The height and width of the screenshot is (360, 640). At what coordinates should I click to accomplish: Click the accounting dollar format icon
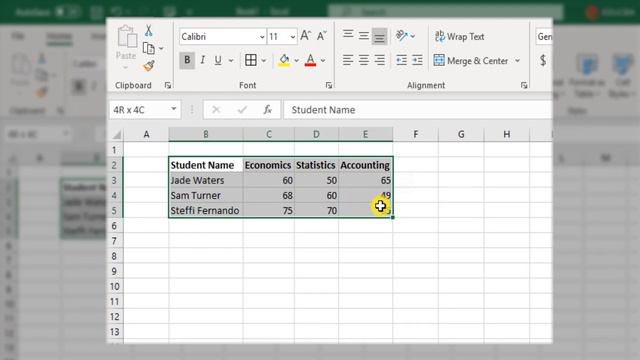pos(543,60)
